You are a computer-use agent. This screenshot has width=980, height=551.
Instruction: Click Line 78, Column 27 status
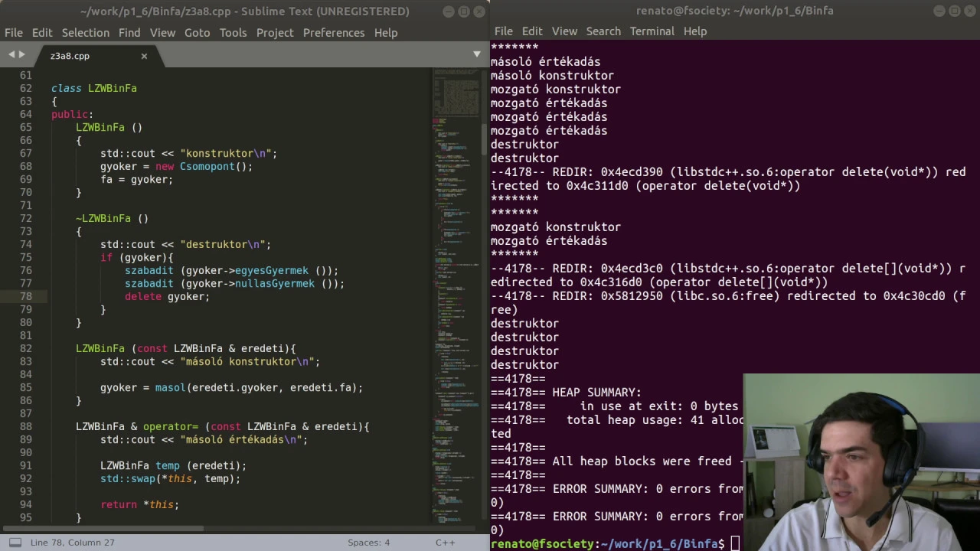(73, 543)
